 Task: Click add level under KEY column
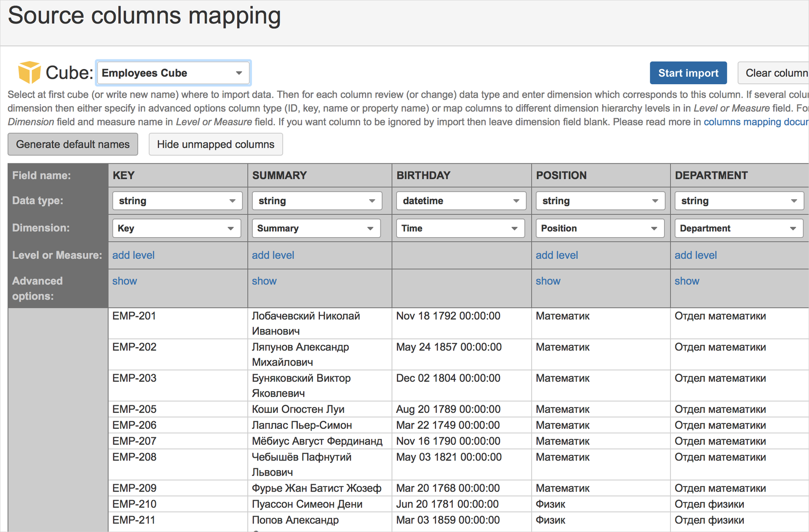click(133, 255)
